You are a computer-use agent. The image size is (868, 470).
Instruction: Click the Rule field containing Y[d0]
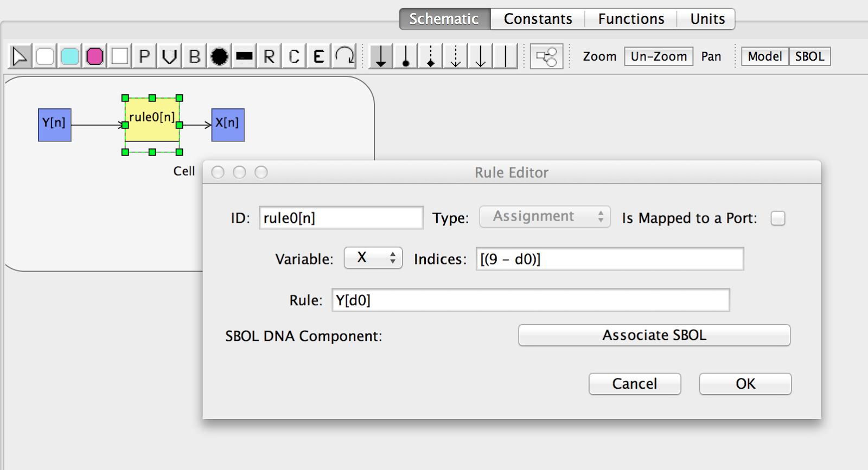[531, 300]
